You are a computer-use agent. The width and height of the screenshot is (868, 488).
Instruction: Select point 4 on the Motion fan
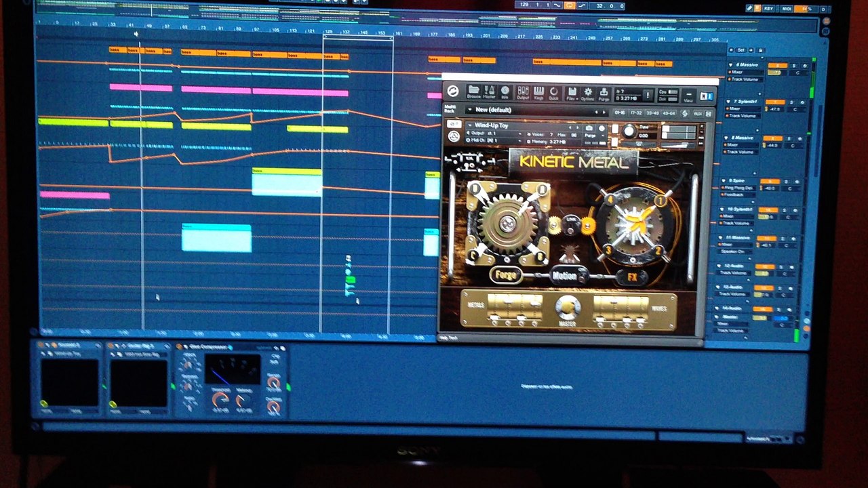click(x=609, y=200)
